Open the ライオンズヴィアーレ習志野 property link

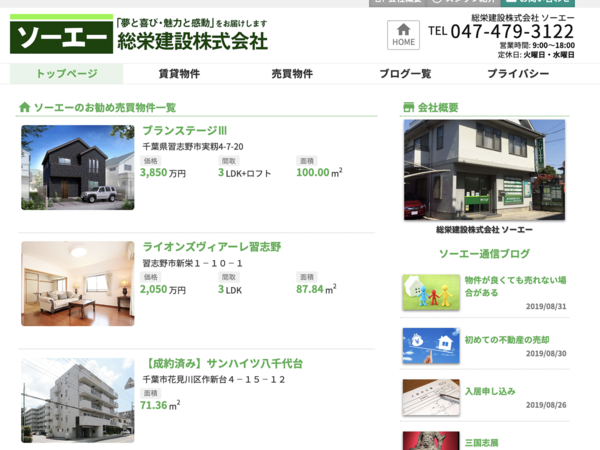(x=212, y=247)
